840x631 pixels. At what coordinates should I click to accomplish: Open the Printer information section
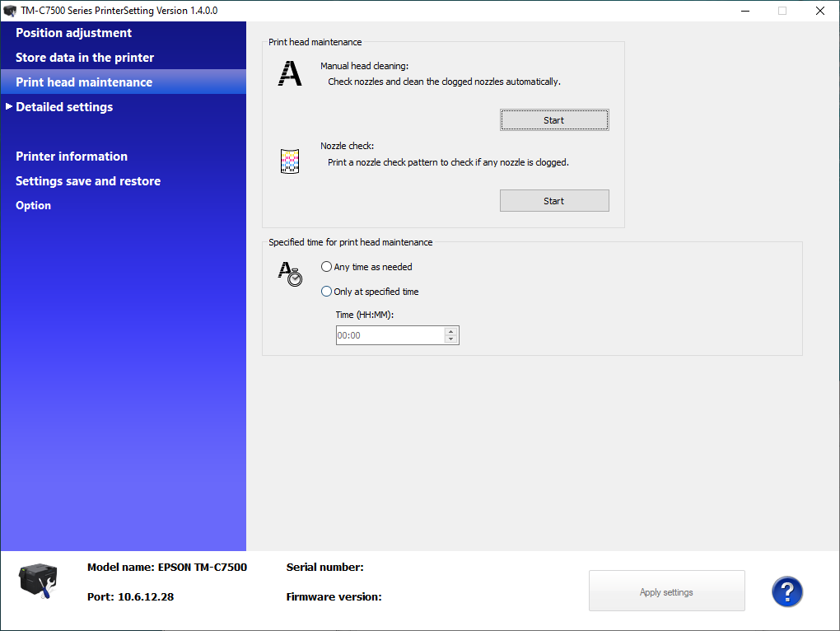pos(72,157)
